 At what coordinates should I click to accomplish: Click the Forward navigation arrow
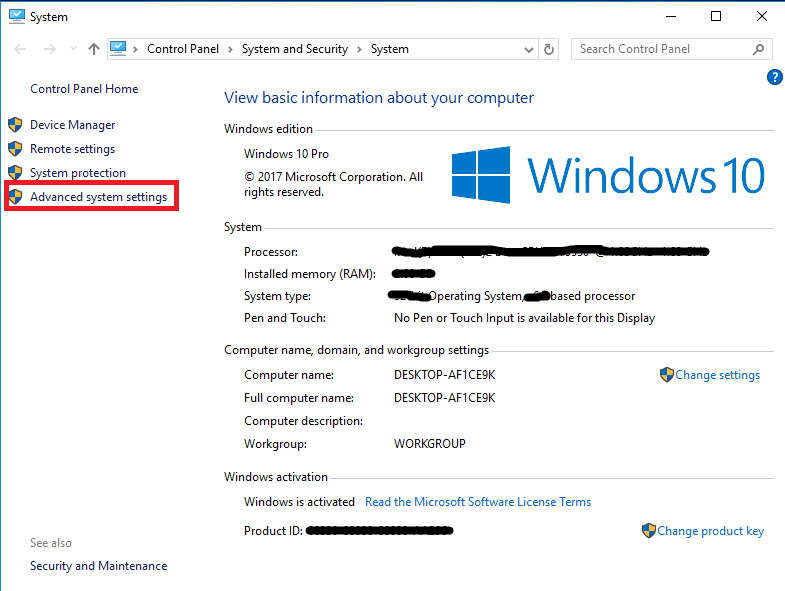(x=50, y=49)
